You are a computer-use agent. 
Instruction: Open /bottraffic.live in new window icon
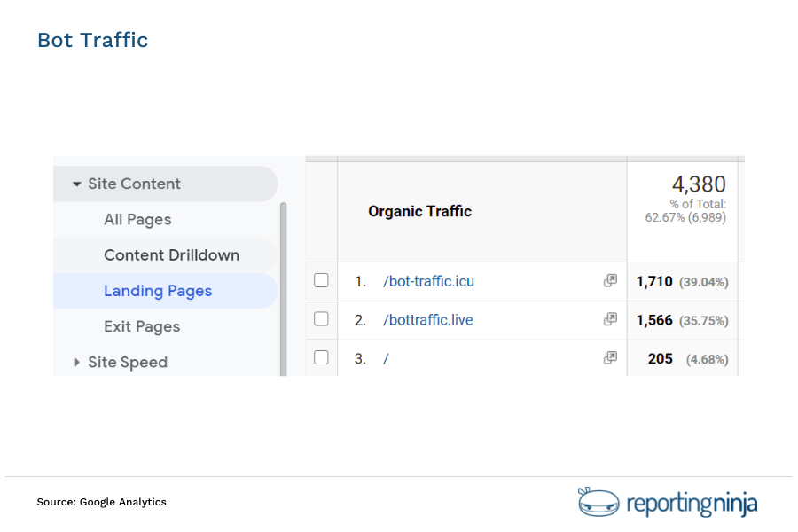coord(610,319)
